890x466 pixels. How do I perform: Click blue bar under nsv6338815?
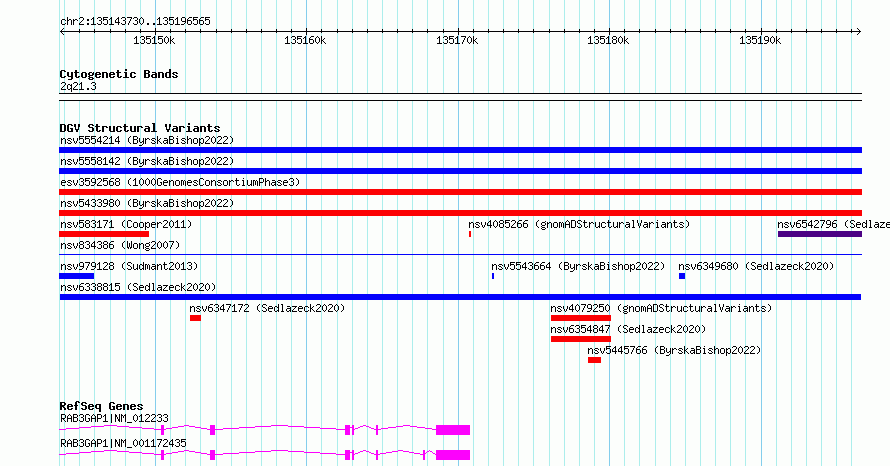point(460,297)
